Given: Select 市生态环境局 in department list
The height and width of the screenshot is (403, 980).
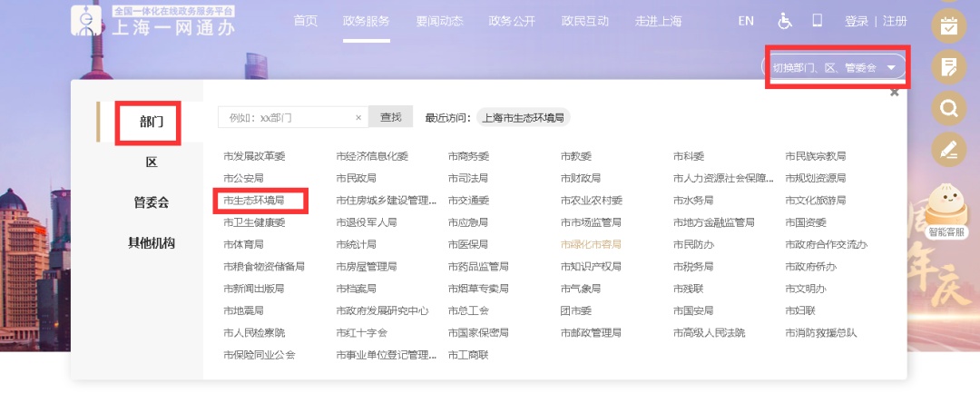Looking at the screenshot, I should tap(254, 201).
